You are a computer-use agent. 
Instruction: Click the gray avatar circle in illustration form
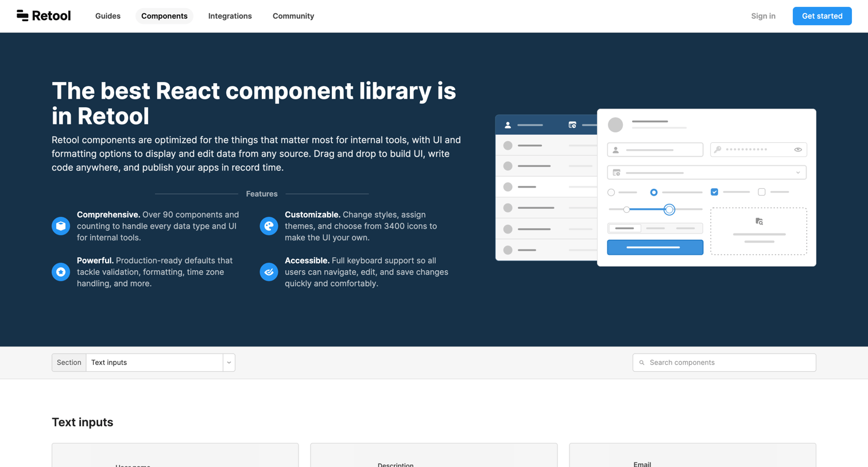(615, 124)
